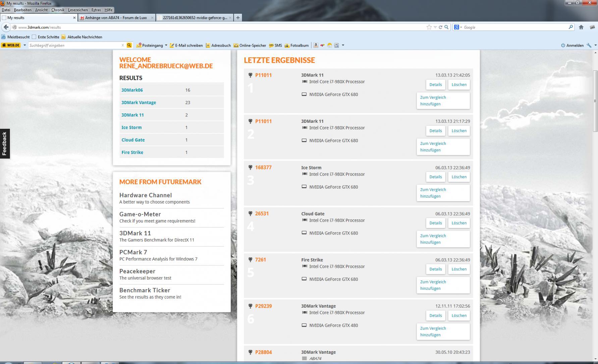Reload the page with the refresh icon
Screen dimensions: 598x364
[440, 27]
